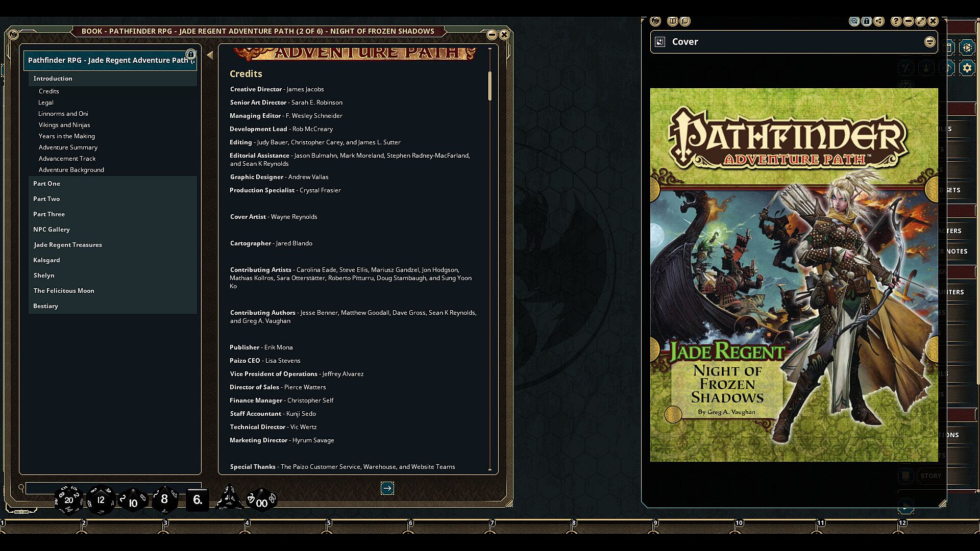Open help for the Cover image window
Screen dimensions: 980x551
coord(896,21)
